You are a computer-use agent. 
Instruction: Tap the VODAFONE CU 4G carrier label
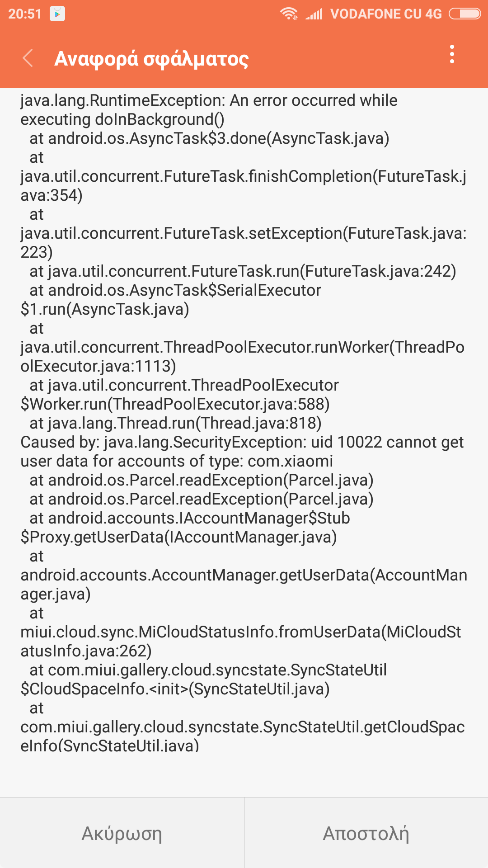(386, 14)
